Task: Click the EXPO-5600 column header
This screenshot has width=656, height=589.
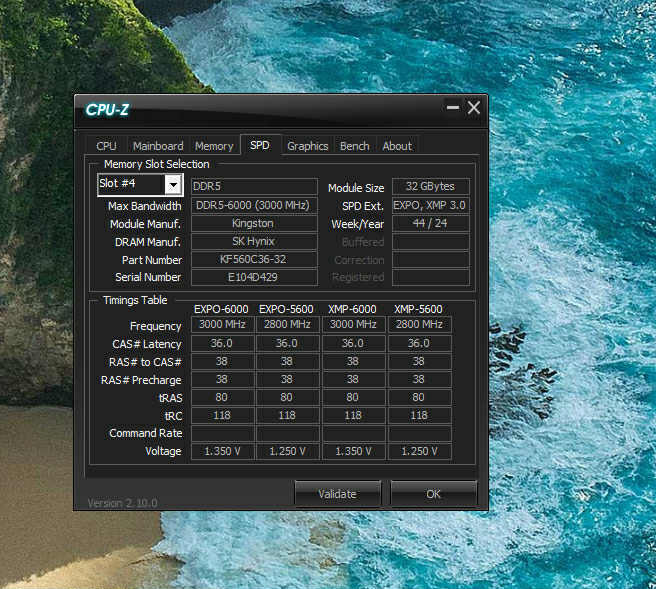Action: 286,309
